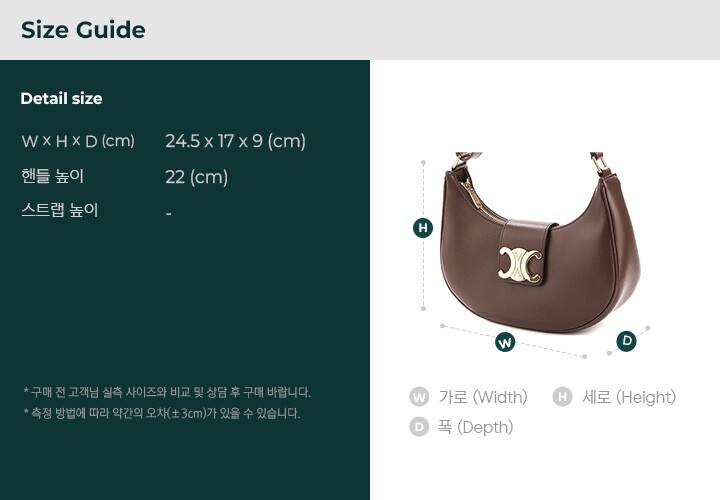This screenshot has width=720, height=500.
Task: Click the 세로 (Height) legend text
Action: [x=629, y=397]
